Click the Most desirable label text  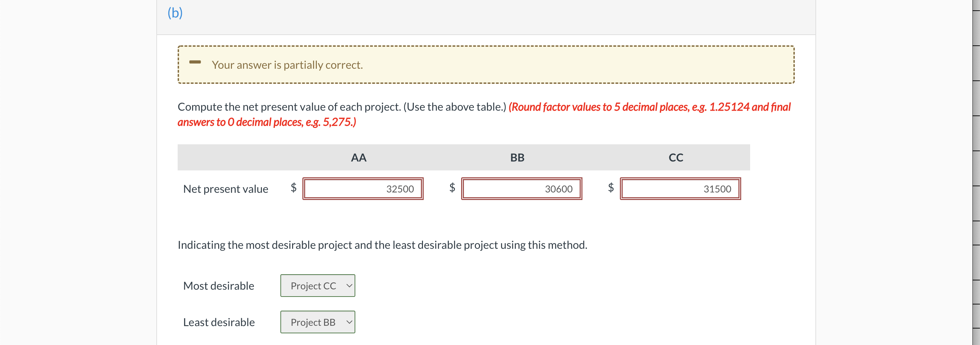[219, 286]
